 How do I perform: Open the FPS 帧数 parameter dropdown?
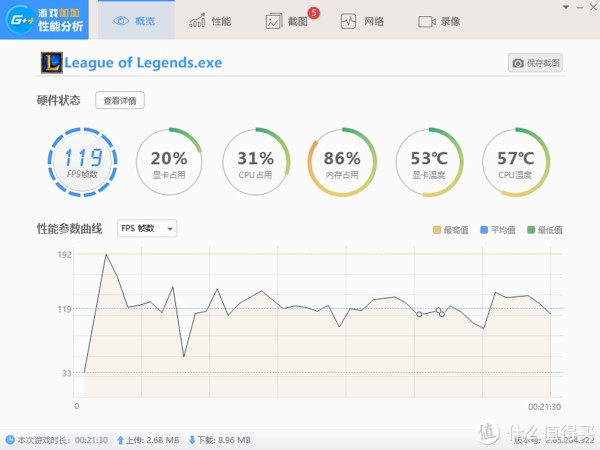[147, 228]
